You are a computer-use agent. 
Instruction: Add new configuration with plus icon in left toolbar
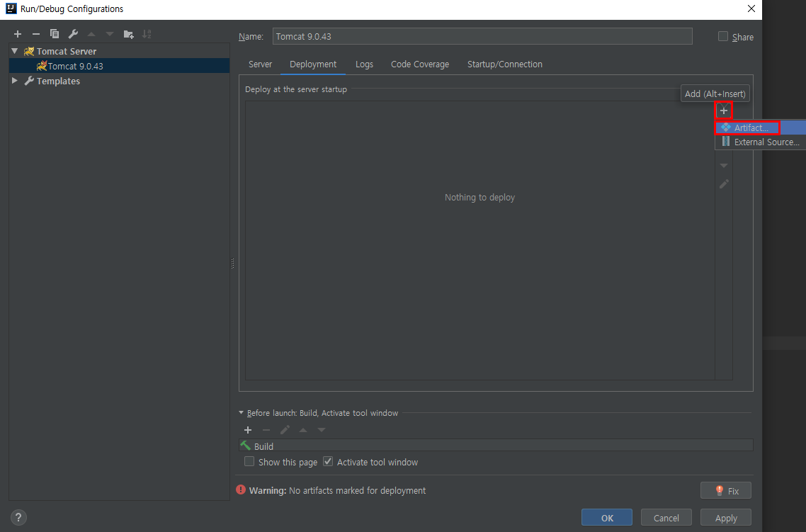tap(18, 34)
